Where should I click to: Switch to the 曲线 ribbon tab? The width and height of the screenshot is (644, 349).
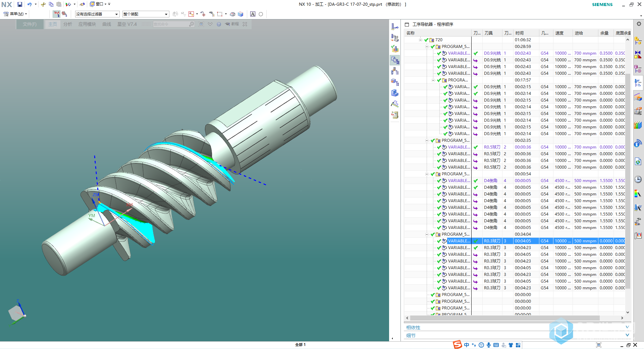[107, 24]
